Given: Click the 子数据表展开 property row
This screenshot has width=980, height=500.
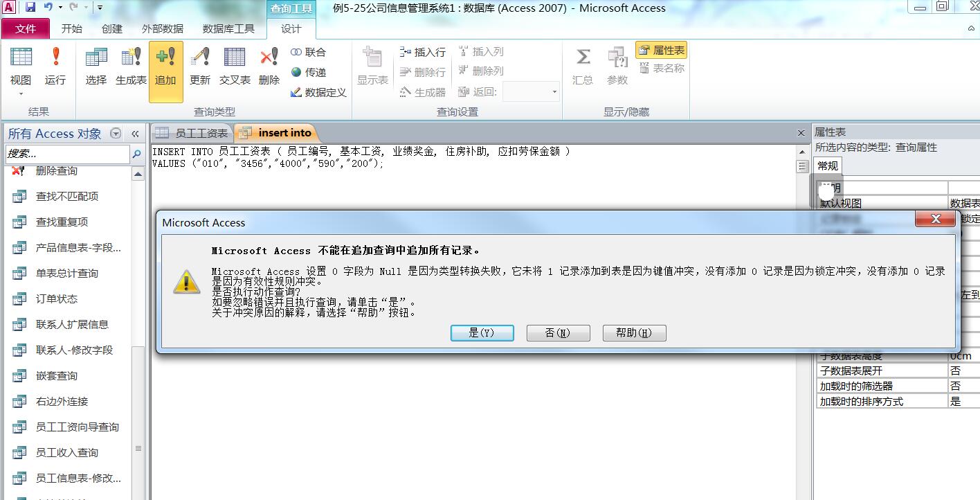Looking at the screenshot, I should [898, 371].
